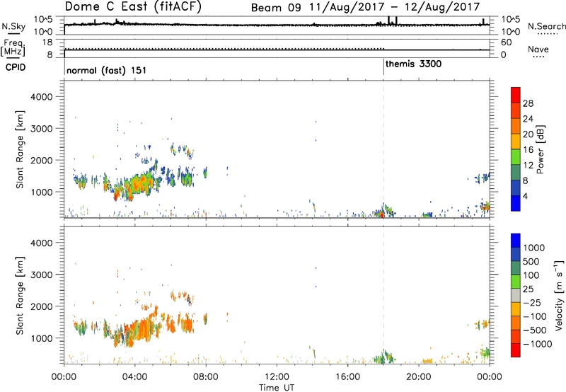Click the blue top swatch of the velocity colorbar
The width and height of the screenshot is (566, 392).
[516, 241]
